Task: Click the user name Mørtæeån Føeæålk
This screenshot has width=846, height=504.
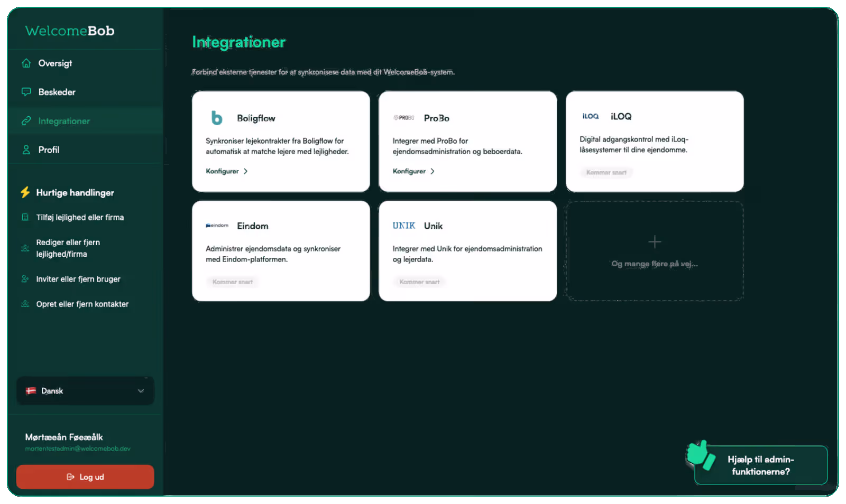Action: 64,437
